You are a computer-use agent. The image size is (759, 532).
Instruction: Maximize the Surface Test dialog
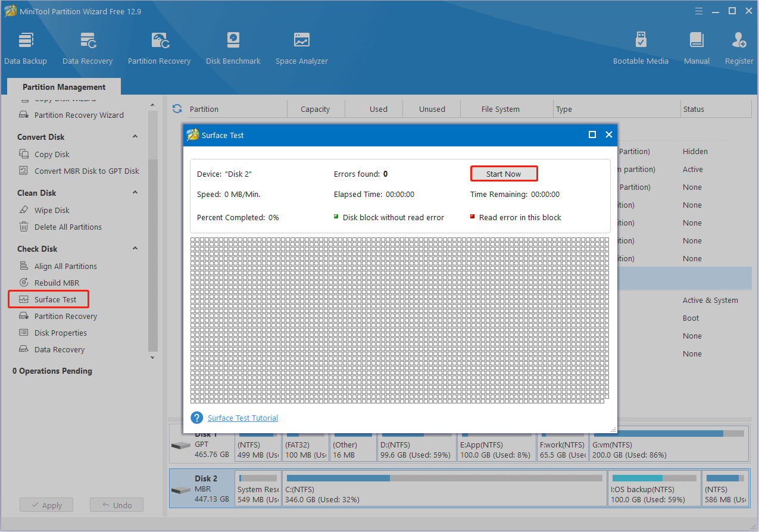(592, 135)
